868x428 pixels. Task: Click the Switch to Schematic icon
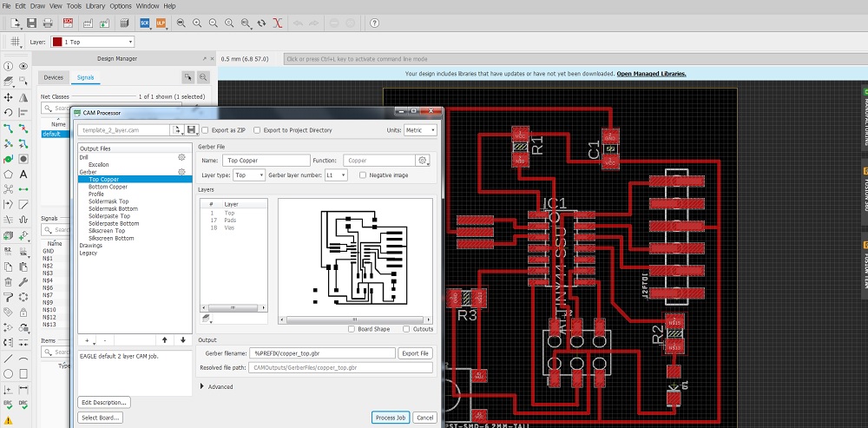(67, 21)
